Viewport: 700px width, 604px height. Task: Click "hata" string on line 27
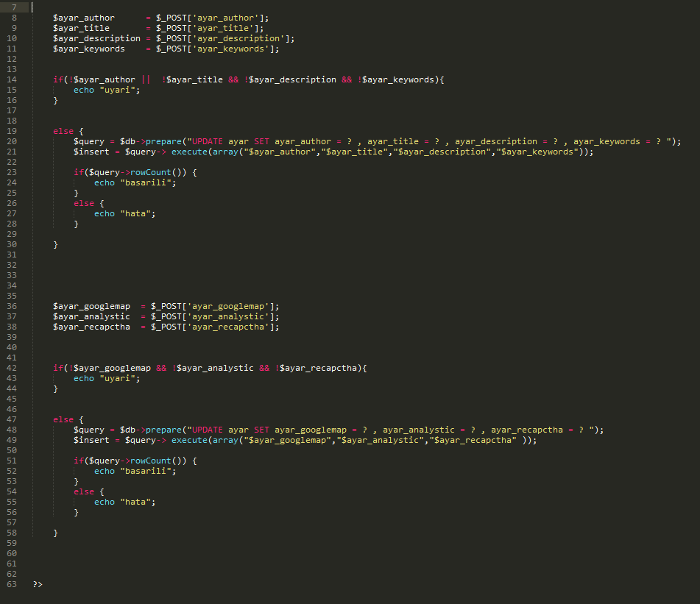(135, 213)
